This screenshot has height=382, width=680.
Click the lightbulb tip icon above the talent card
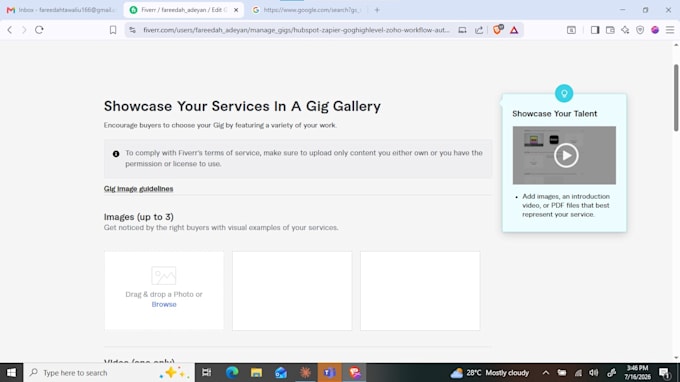pos(564,93)
